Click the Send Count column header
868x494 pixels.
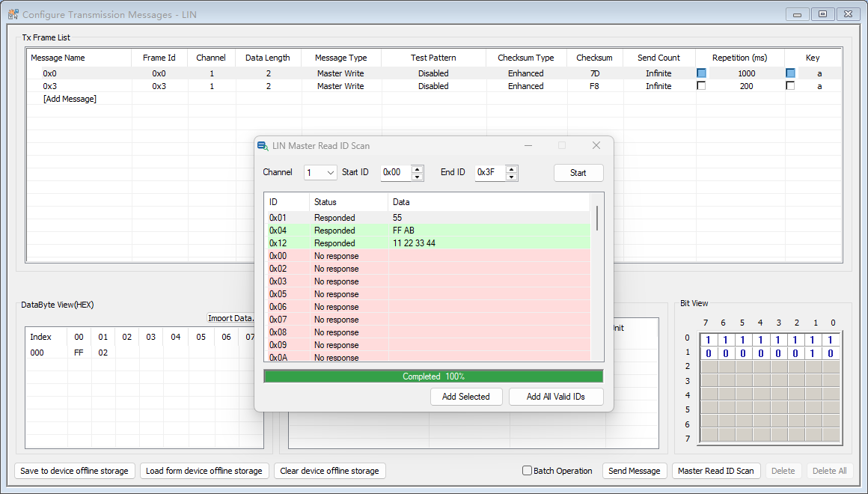pyautogui.click(x=658, y=58)
